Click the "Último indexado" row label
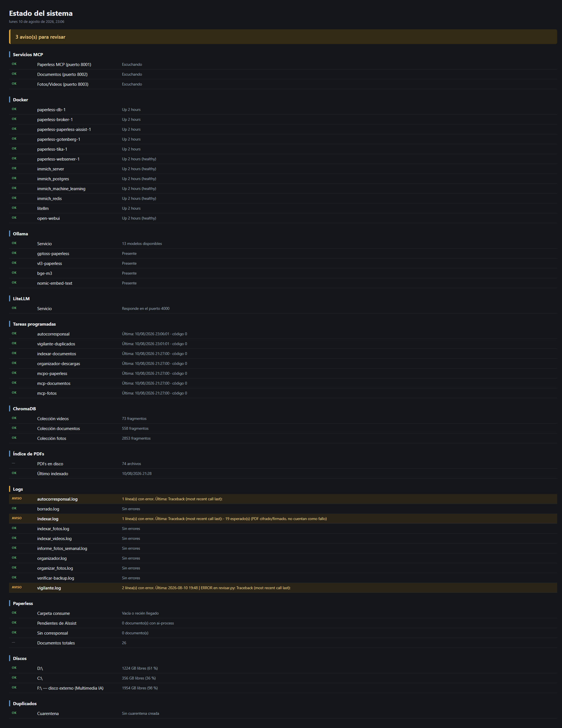 coord(53,474)
